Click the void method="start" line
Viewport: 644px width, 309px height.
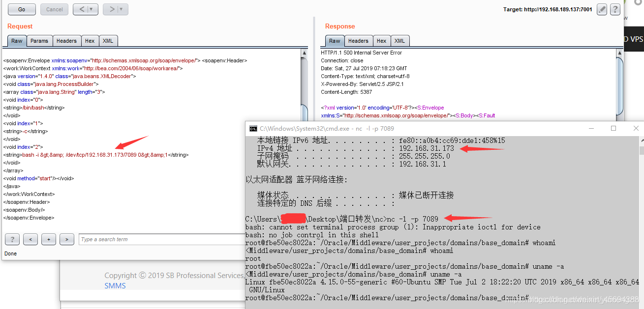point(38,178)
